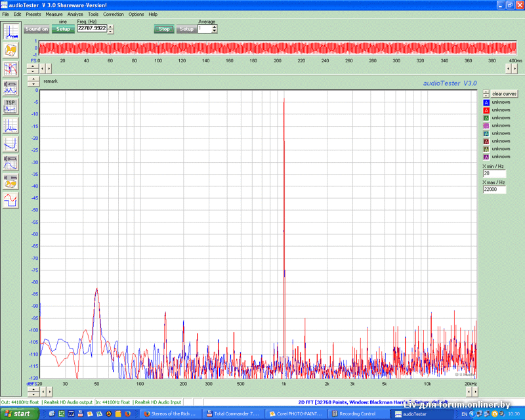This screenshot has width=525, height=420.
Task: Open the dipping curve measurement icon
Action: coord(10,144)
